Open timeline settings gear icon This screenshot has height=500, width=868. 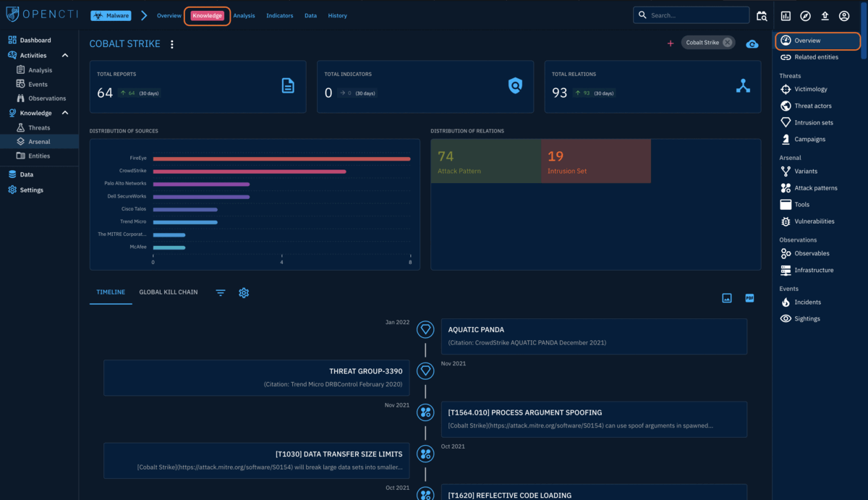click(244, 292)
